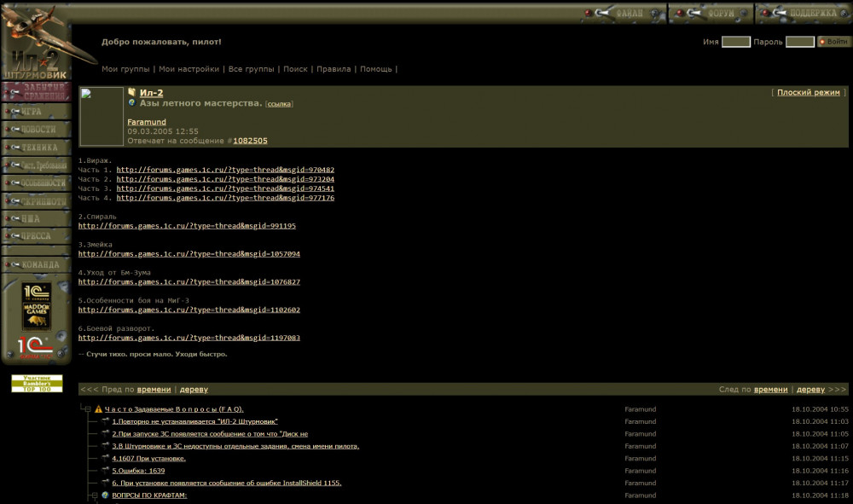Open Вираж Часть 1 link msgid=970482
Image resolution: width=853 pixels, height=504 pixels.
(225, 170)
